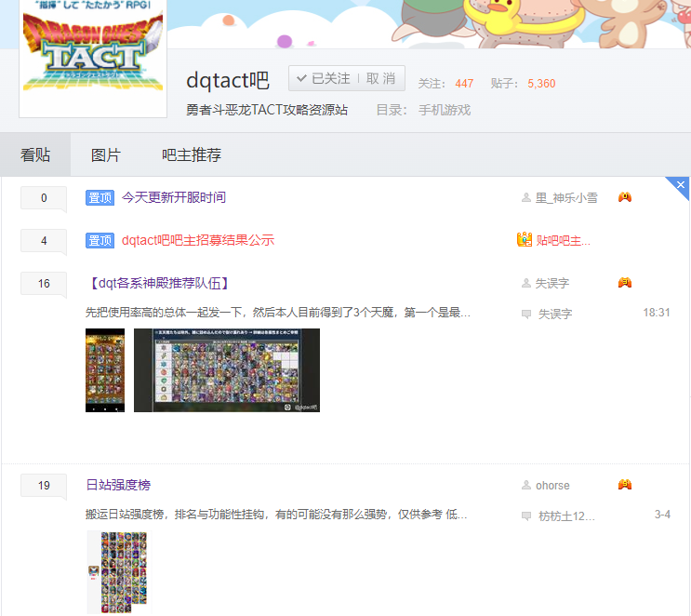Viewport: 691px width, 616px height.
Task: Click 取消 to unfollow the forum
Action: (x=380, y=78)
